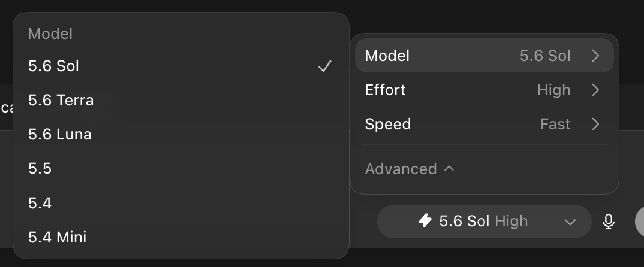Click the Advanced label text

point(401,169)
